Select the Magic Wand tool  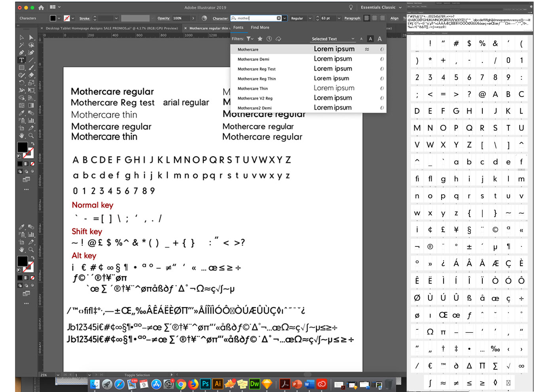click(x=22, y=45)
